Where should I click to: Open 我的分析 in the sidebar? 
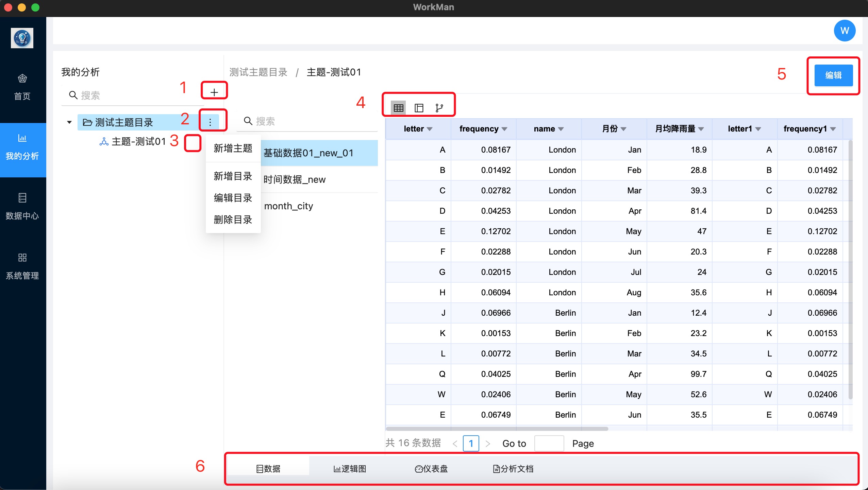23,150
